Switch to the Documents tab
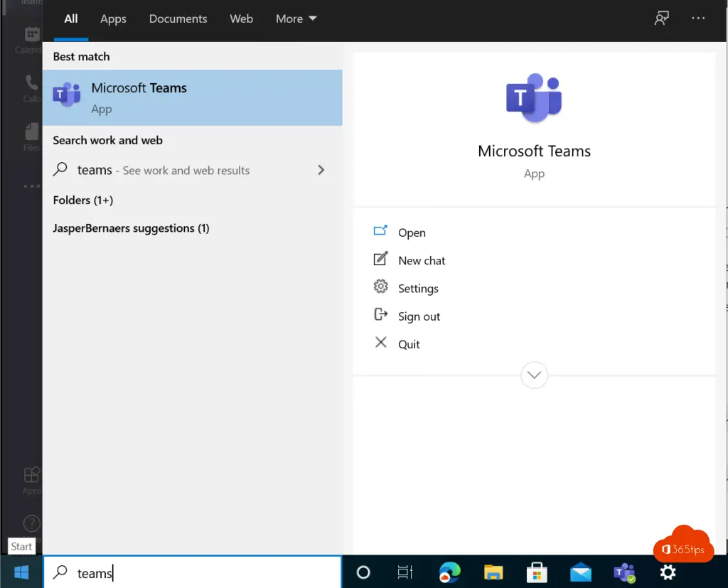The image size is (728, 588). click(178, 19)
